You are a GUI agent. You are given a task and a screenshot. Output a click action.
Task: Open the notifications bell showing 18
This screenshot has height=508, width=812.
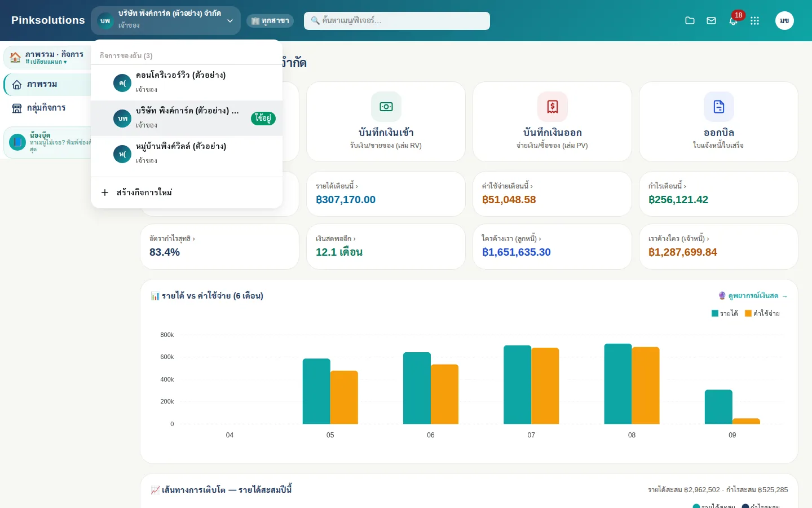pyautogui.click(x=734, y=21)
